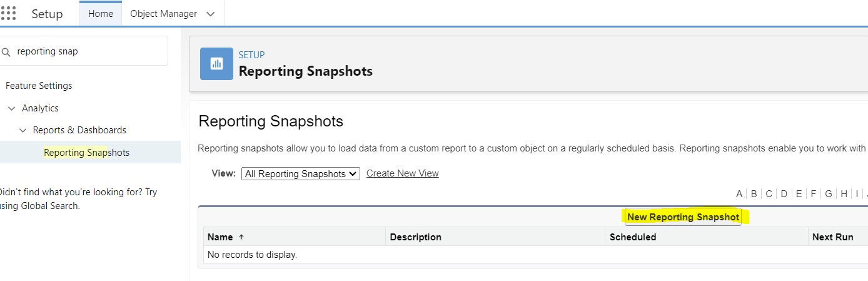Image resolution: width=868 pixels, height=281 pixels.
Task: Collapse the Analytics tree section
Action: (x=12, y=108)
